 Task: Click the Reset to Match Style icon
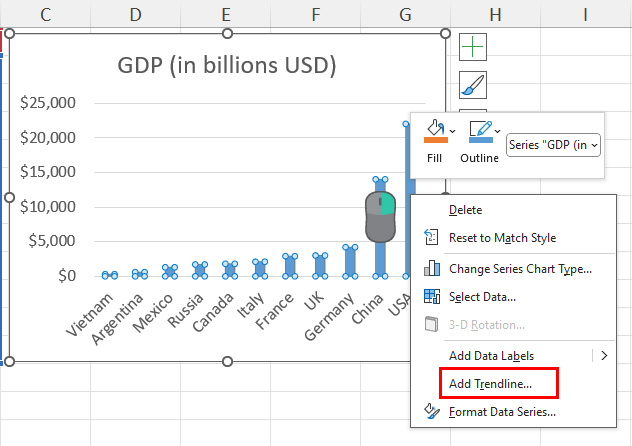click(x=431, y=237)
